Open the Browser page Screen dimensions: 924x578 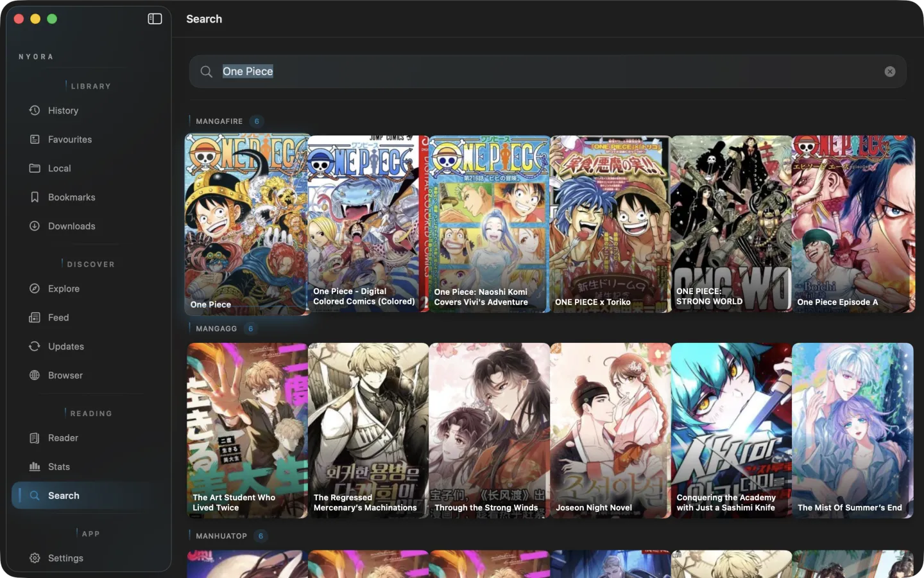point(87,375)
